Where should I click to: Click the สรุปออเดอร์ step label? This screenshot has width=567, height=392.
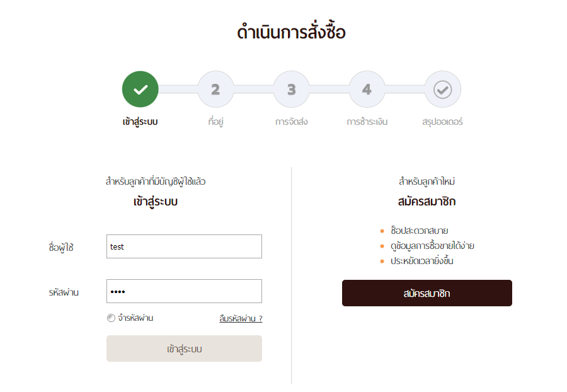click(x=443, y=122)
